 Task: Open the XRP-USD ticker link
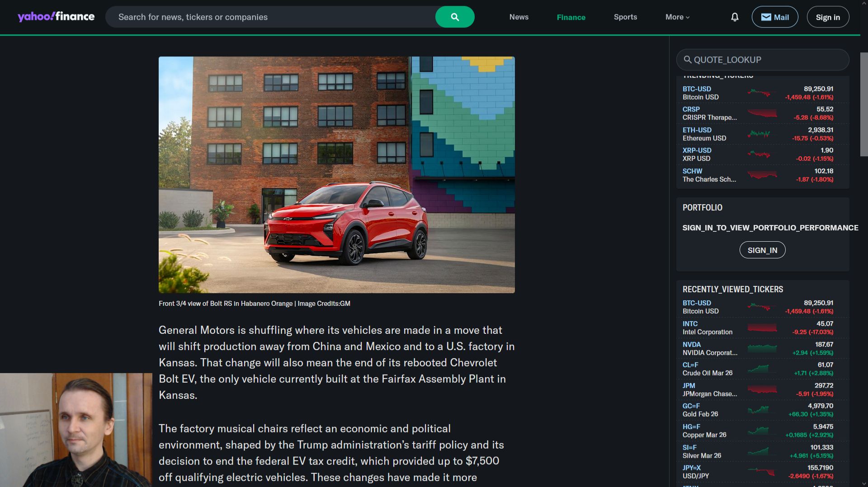697,150
